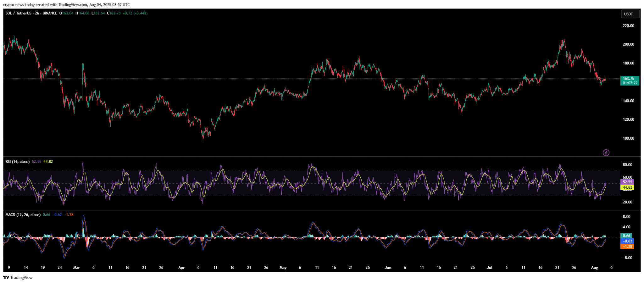This screenshot has height=283, width=644.
Task: Click the 100.00 level on price axis
Action: click(628, 138)
